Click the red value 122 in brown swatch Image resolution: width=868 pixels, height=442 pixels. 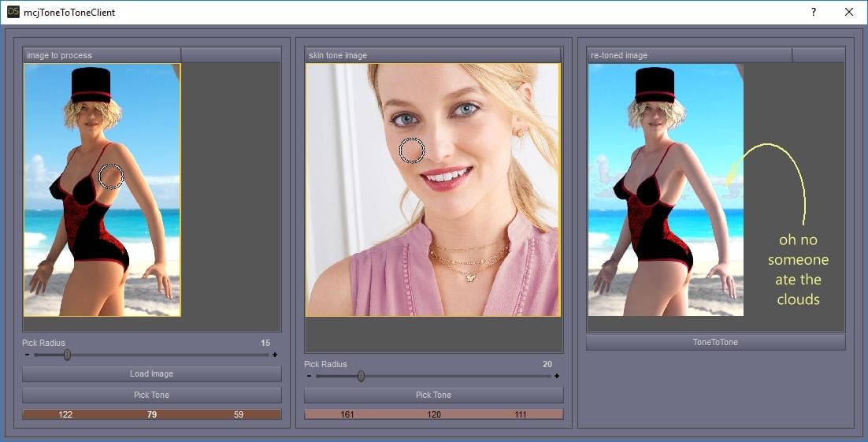click(x=65, y=414)
